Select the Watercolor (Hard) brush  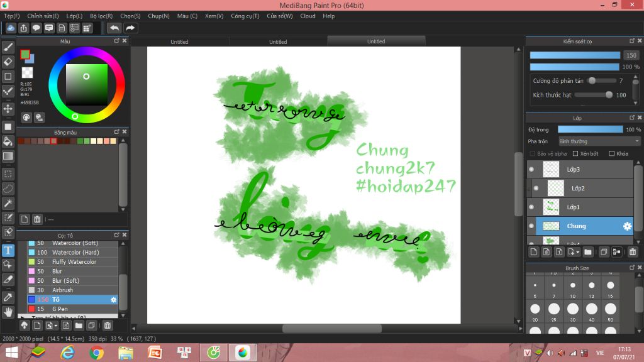pos(73,253)
